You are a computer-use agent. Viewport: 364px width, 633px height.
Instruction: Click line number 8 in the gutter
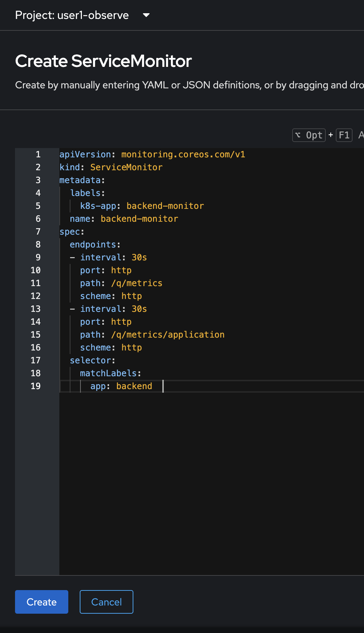(x=38, y=245)
